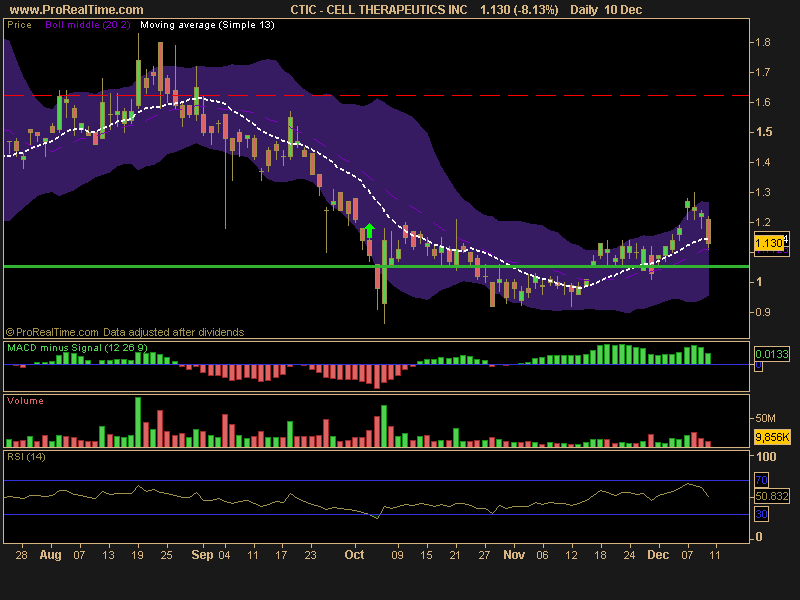Click the RSI 70 overbought level tag
Viewport: 800px width, 600px height.
point(761,480)
